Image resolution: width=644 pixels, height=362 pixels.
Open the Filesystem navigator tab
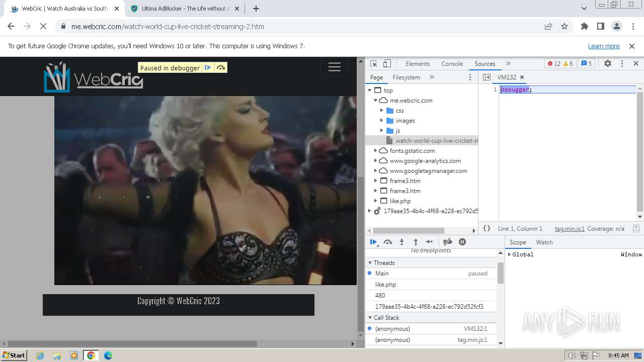pyautogui.click(x=406, y=77)
